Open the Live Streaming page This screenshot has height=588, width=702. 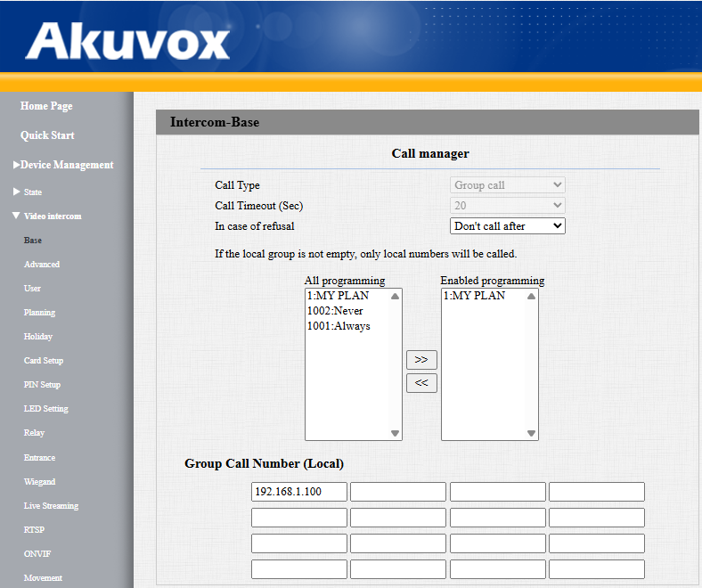pyautogui.click(x=51, y=506)
